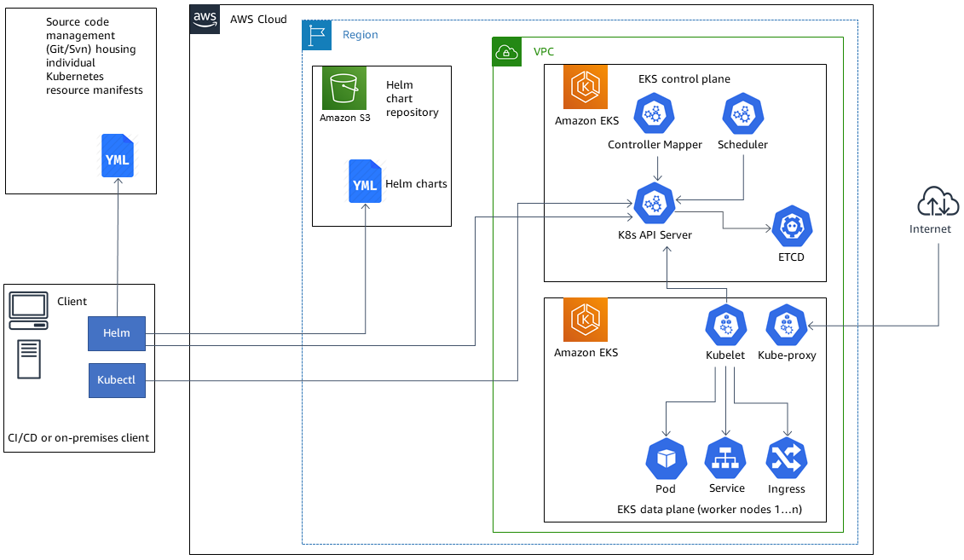Viewport: 964px width, 560px height.
Task: Select the Internet cloud icon
Action: point(937,202)
